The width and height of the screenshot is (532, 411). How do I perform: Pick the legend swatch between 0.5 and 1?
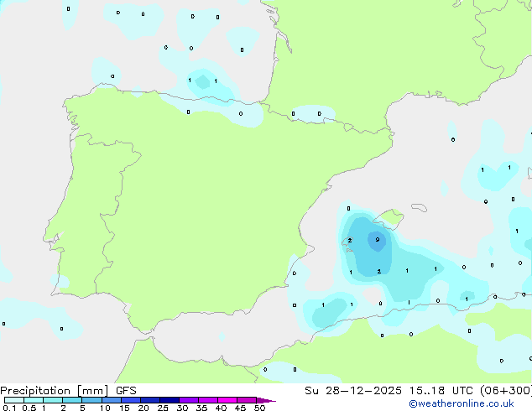click(x=34, y=400)
